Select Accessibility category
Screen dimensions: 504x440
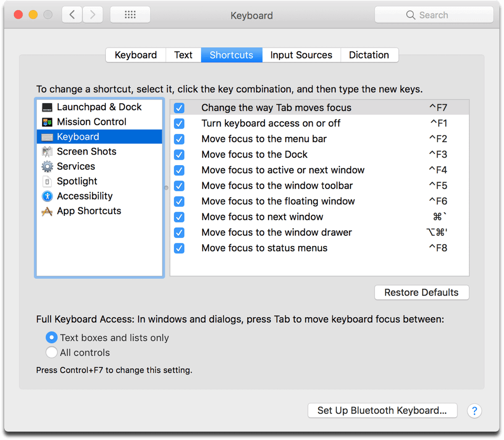tap(100, 196)
